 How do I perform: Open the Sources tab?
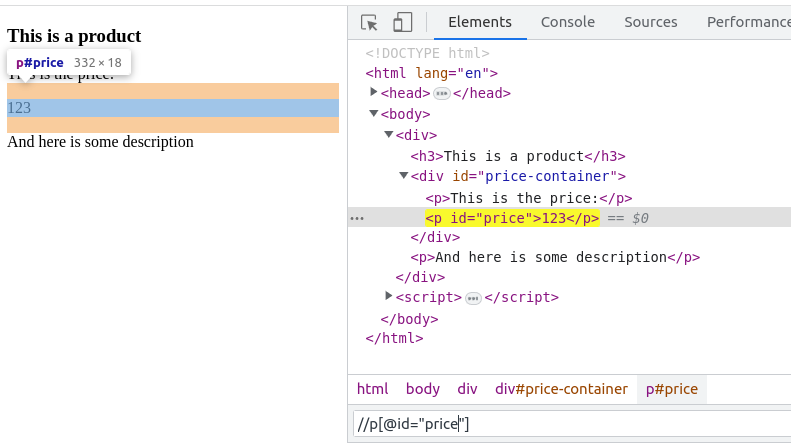tap(650, 22)
